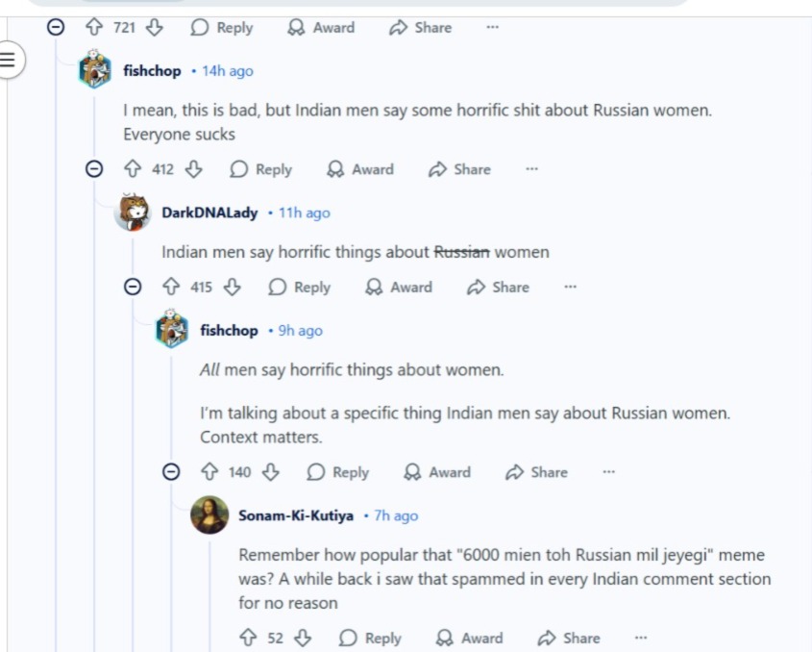
Task: Share the comment with 412 votes
Action: [x=459, y=169]
